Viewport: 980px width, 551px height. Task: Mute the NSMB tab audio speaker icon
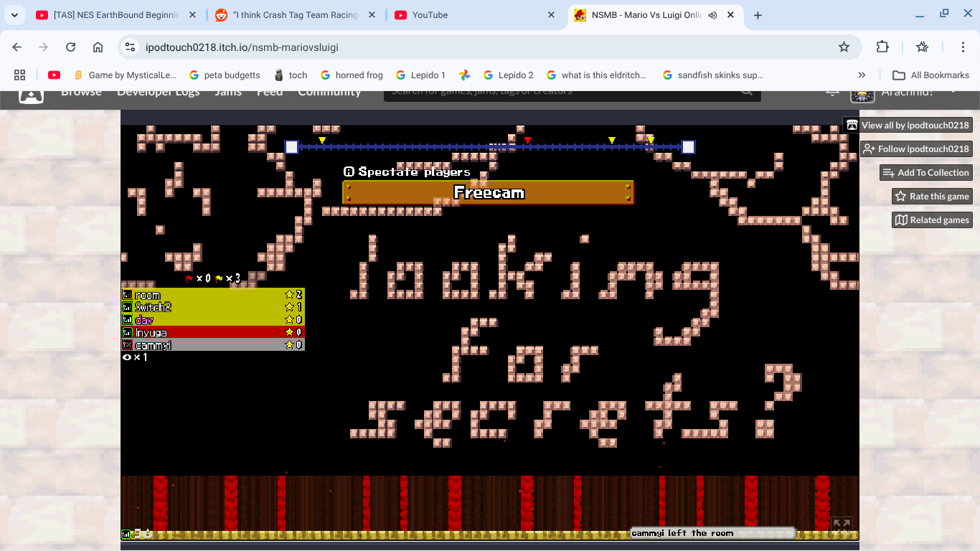coord(712,15)
